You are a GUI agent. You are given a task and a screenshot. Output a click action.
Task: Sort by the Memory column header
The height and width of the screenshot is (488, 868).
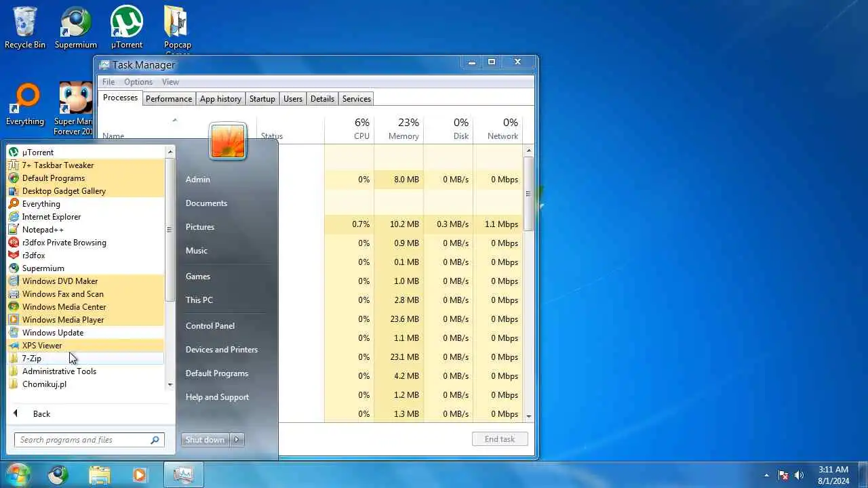click(x=398, y=128)
